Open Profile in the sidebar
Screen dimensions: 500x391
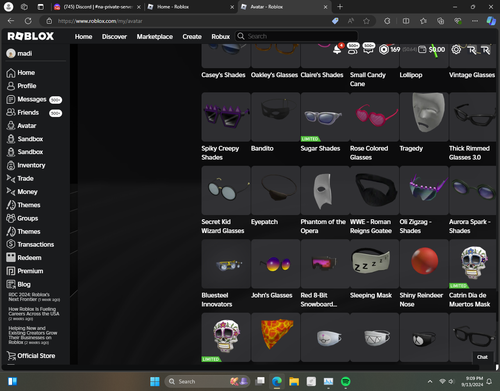point(21,86)
